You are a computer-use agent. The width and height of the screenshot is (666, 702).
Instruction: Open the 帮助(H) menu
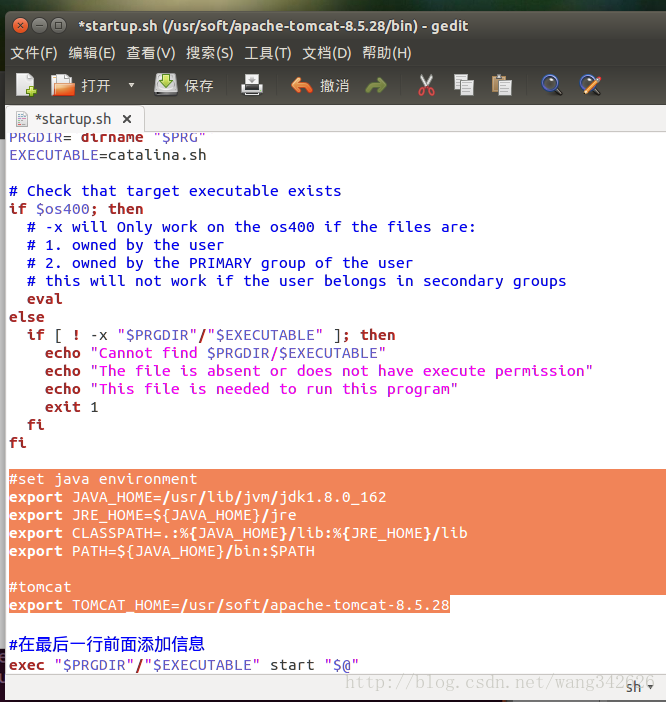387,53
